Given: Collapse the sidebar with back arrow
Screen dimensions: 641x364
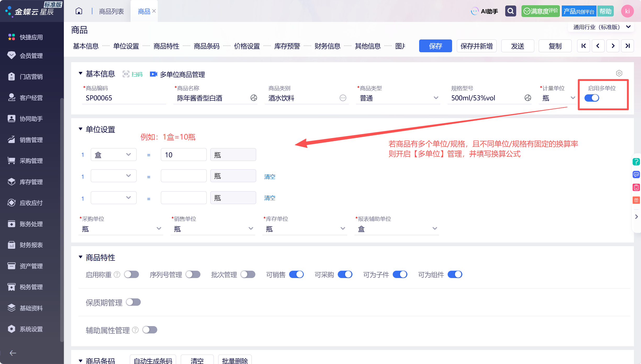Looking at the screenshot, I should point(13,353).
